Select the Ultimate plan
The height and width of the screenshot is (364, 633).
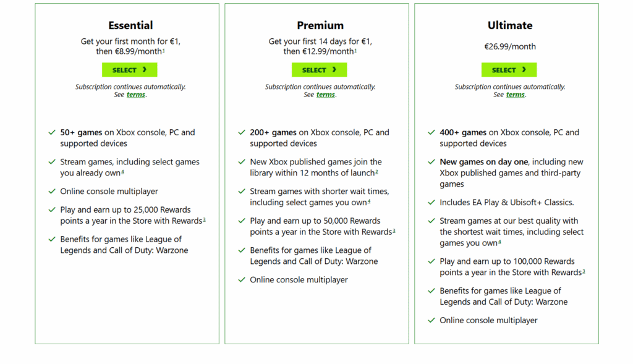click(x=509, y=70)
